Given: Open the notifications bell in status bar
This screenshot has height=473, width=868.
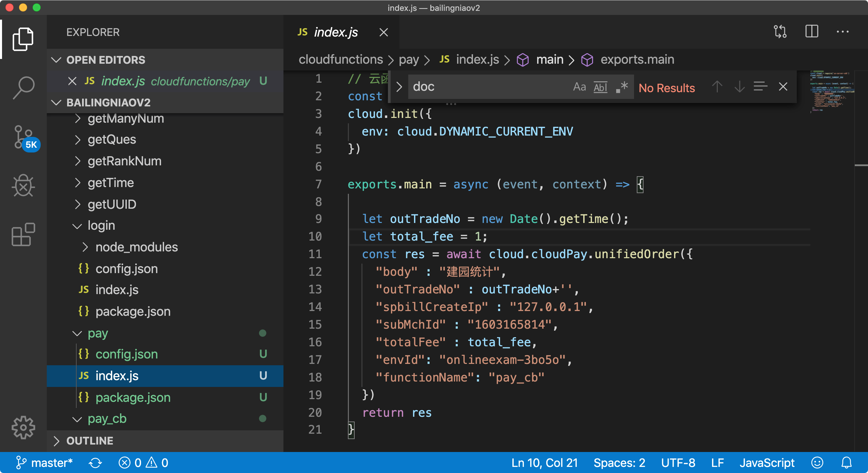Looking at the screenshot, I should click(x=847, y=463).
